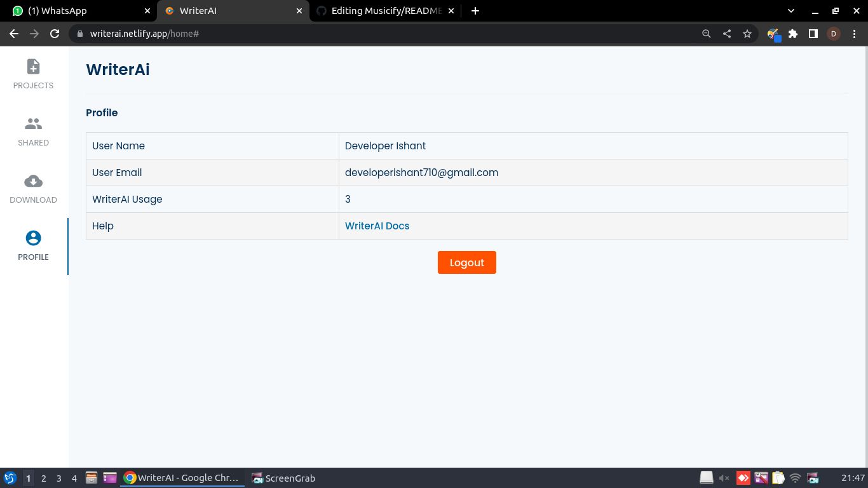Switch to workspace 3 in taskbar
This screenshot has height=488, width=868.
(59, 478)
